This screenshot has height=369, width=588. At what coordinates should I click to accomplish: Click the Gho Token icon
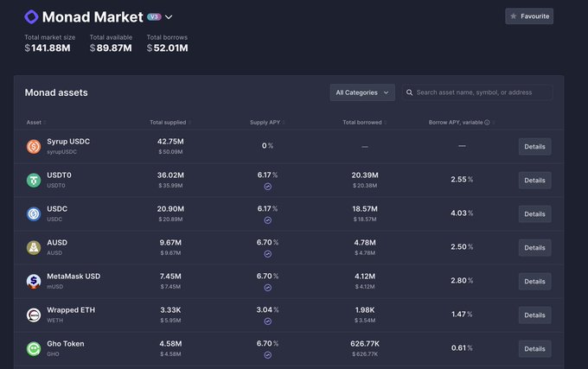[34, 349]
